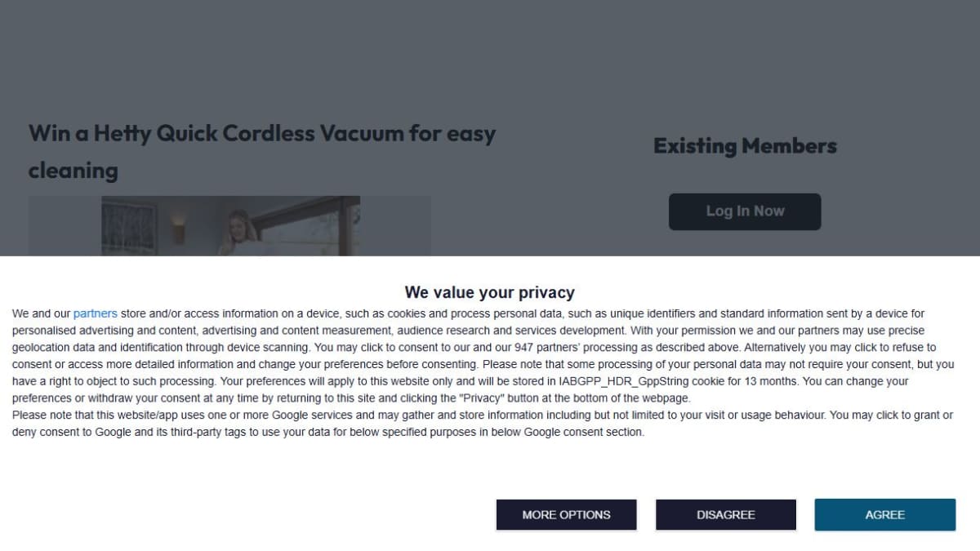Click the MORE OPTIONS button

point(566,515)
